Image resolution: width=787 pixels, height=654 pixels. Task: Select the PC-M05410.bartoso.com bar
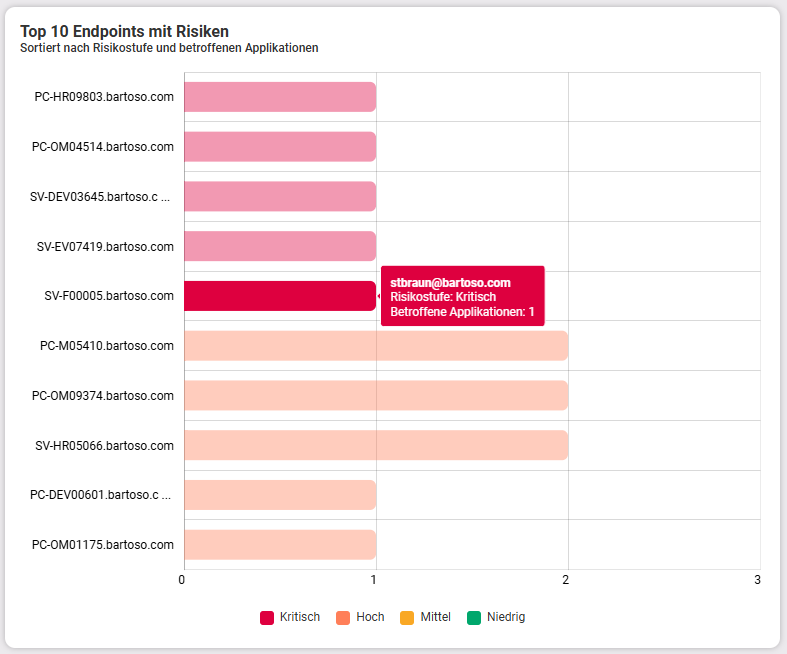376,345
